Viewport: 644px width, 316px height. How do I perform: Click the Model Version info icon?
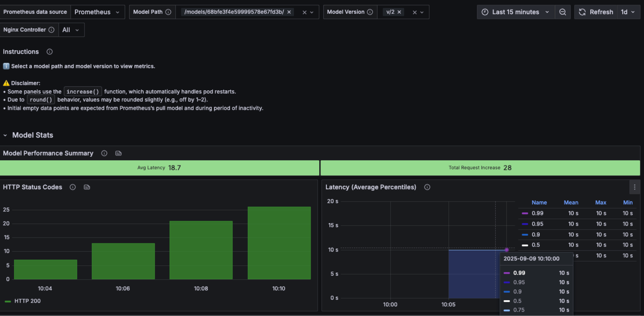(x=370, y=12)
